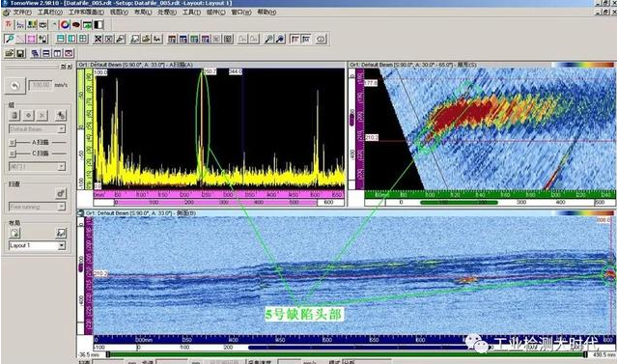Viewport: 617px width, 364px height.
Task: Select the magnifier zoom tool icon
Action: tap(9, 39)
